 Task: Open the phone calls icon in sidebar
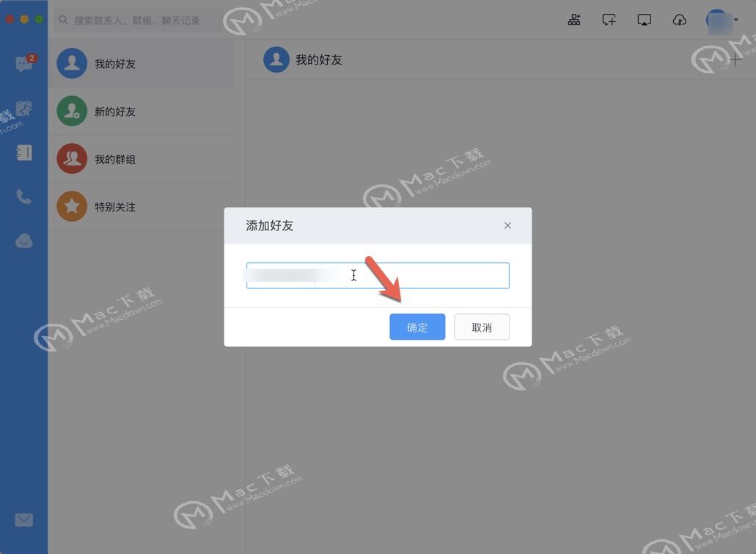point(23,197)
